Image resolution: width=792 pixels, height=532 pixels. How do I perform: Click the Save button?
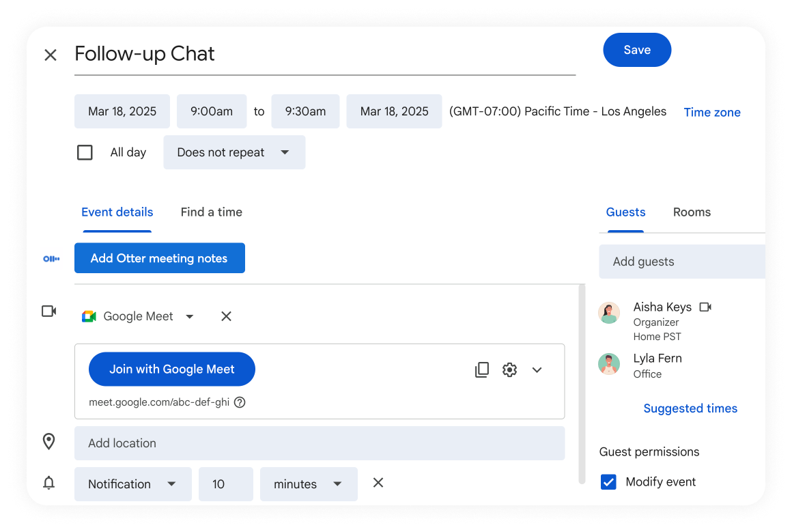click(637, 50)
